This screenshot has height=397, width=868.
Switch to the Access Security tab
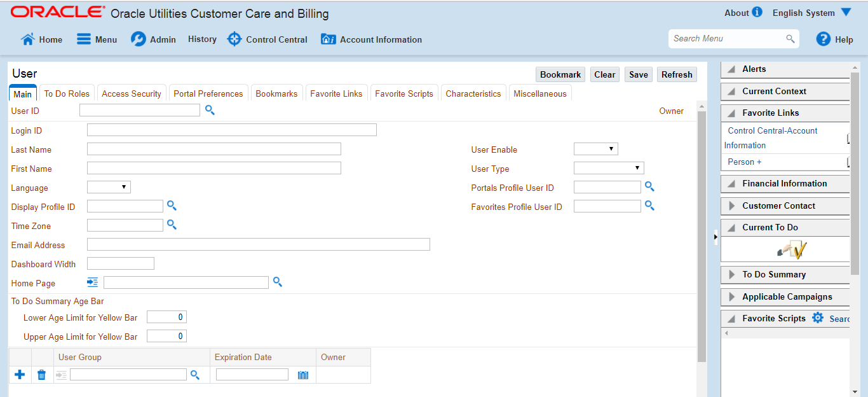point(132,94)
